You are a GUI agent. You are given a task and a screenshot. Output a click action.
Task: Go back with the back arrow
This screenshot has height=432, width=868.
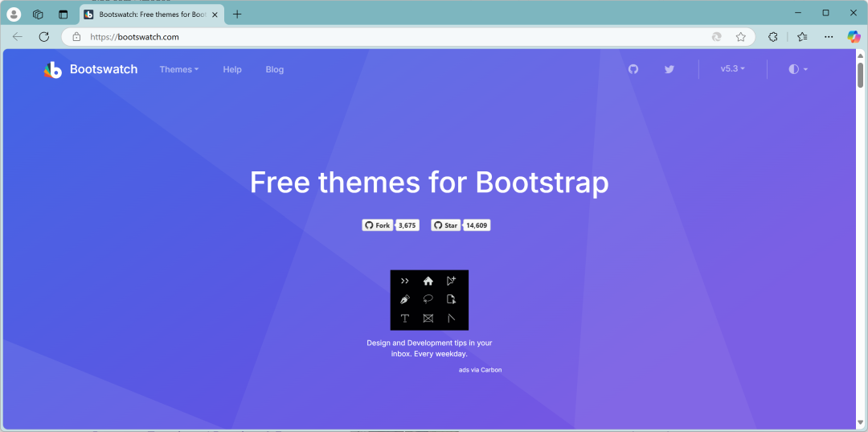18,37
